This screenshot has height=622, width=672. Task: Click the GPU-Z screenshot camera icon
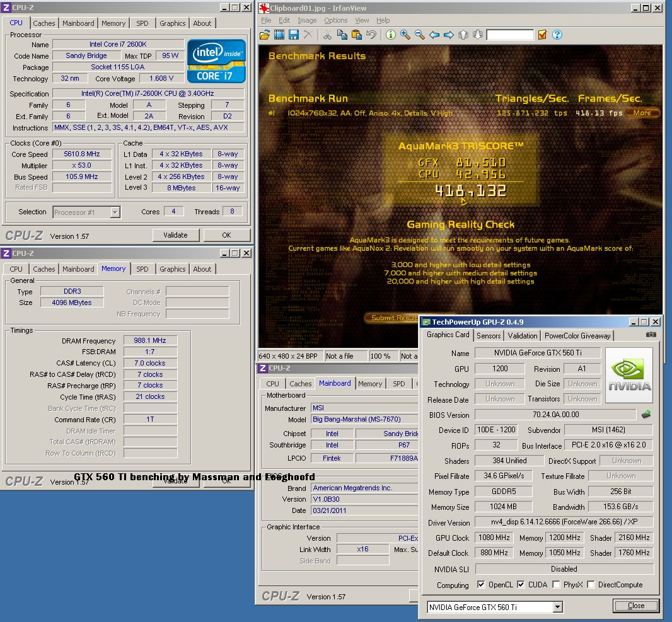click(651, 335)
